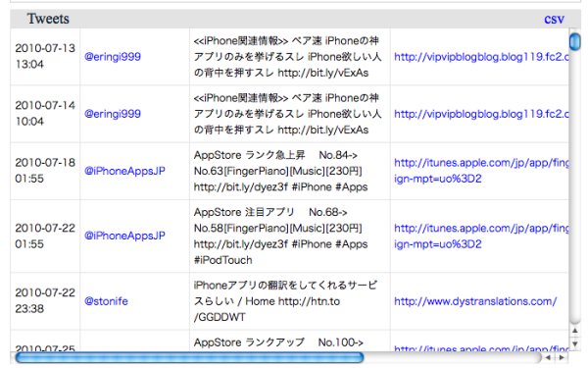Viewport: 588px width, 368px height.
Task: Click the horizontal scrollbar left arrow
Action: (x=548, y=357)
